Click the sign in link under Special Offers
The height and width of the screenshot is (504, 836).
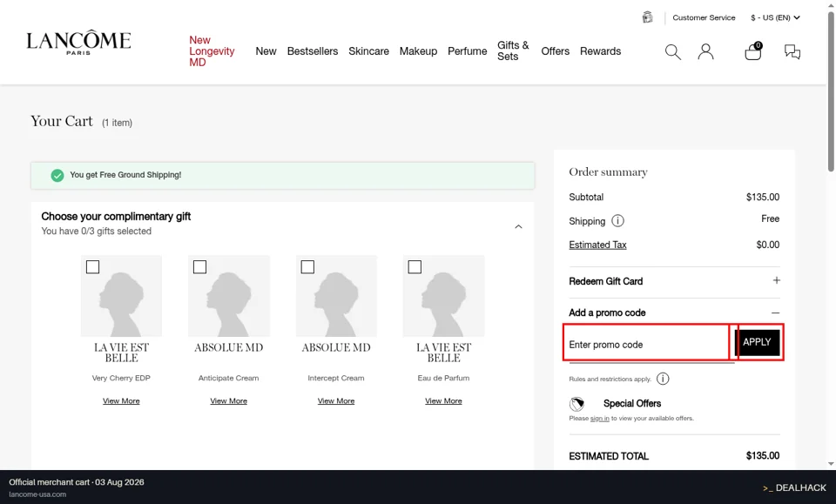coord(600,419)
